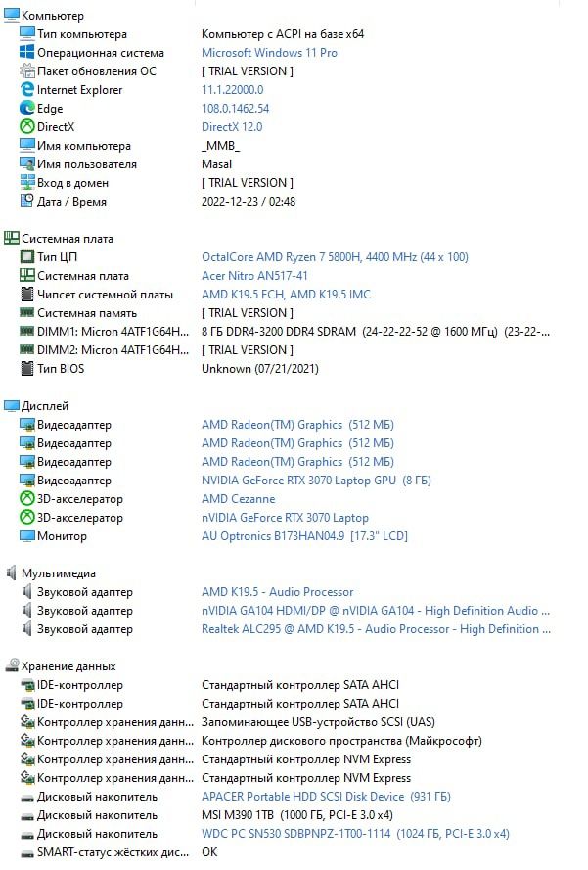Select the value _MMB_ computer name

point(221,146)
